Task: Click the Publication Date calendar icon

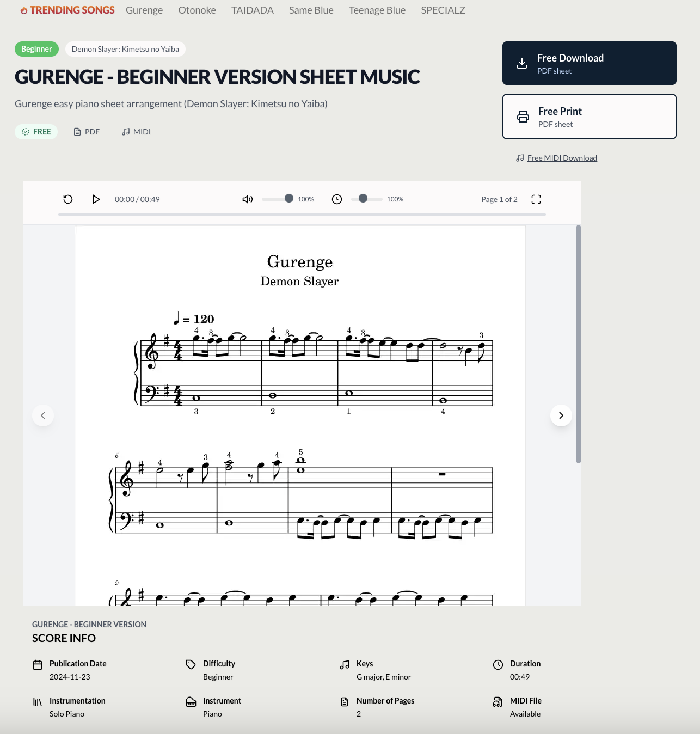Action: point(38,665)
